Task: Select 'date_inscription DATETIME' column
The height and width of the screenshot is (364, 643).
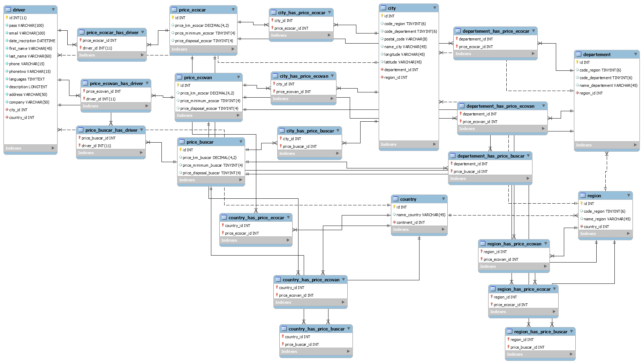Action: (30, 41)
